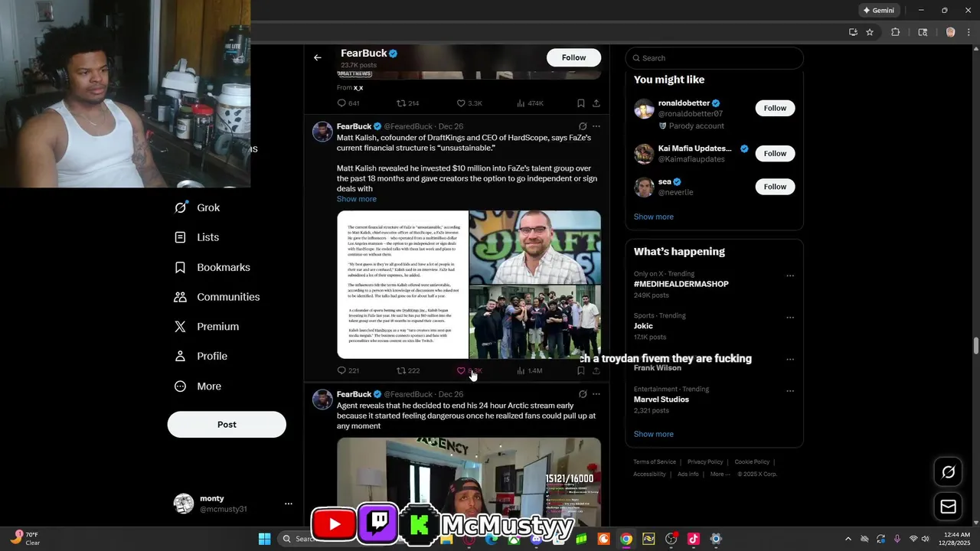The width and height of the screenshot is (980, 551).
Task: Open Lists in the sidebar
Action: [197, 237]
